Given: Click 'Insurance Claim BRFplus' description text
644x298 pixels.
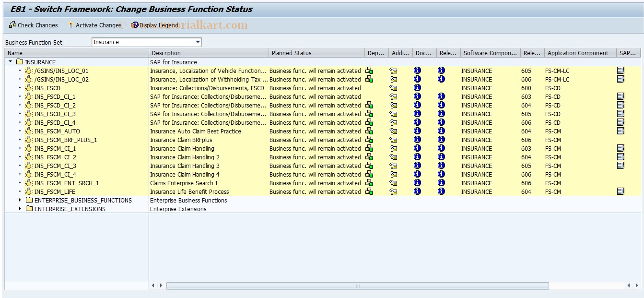Looking at the screenshot, I should [x=181, y=140].
